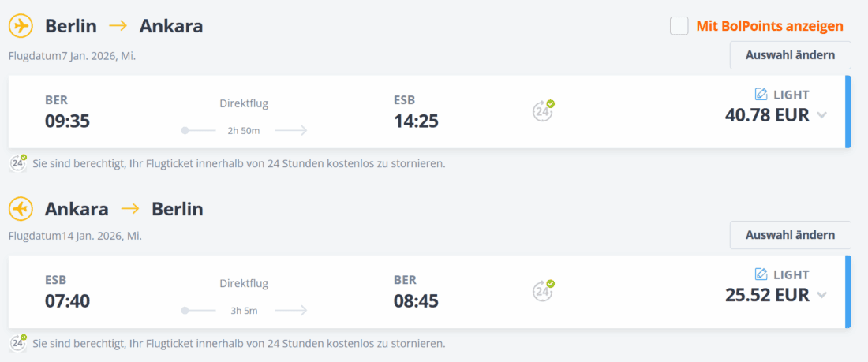The image size is (868, 362).
Task: Click the Berlin to Ankara airplane icon
Action: (21, 26)
